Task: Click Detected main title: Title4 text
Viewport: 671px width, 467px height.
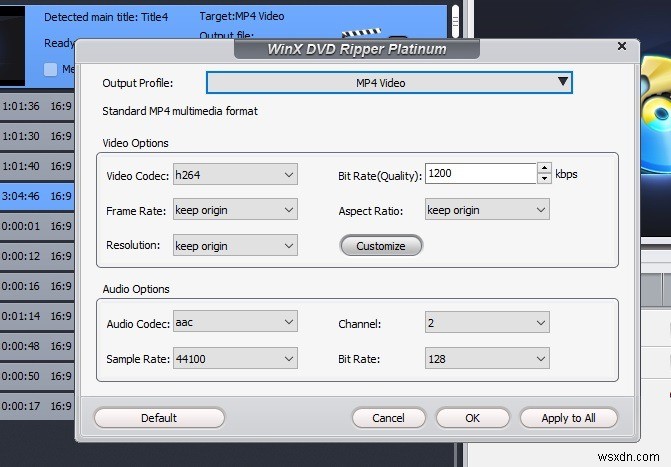Action: click(x=106, y=17)
